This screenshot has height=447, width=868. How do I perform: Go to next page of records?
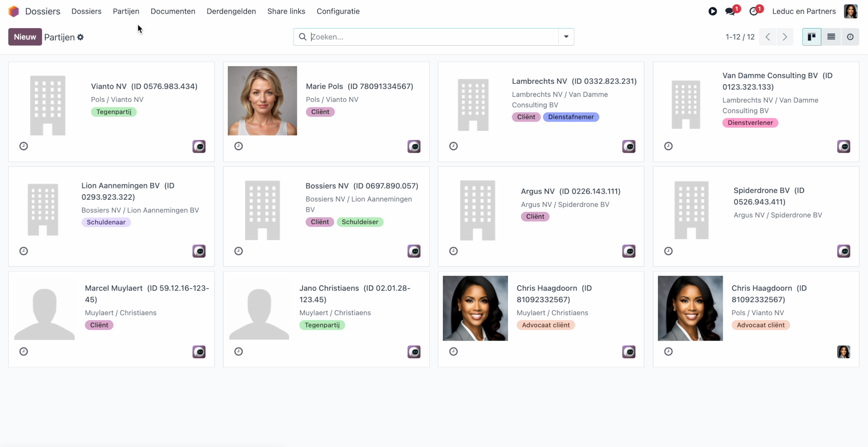[x=785, y=37]
